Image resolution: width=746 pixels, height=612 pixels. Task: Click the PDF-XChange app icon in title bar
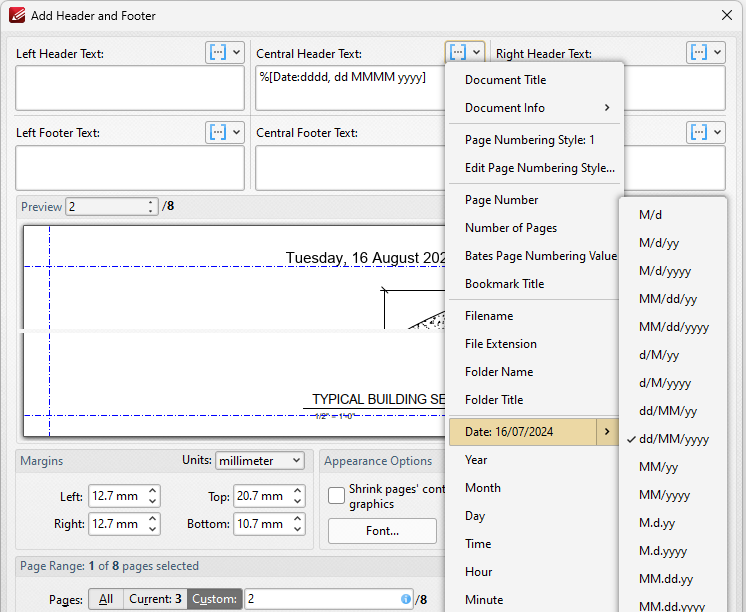[x=17, y=15]
